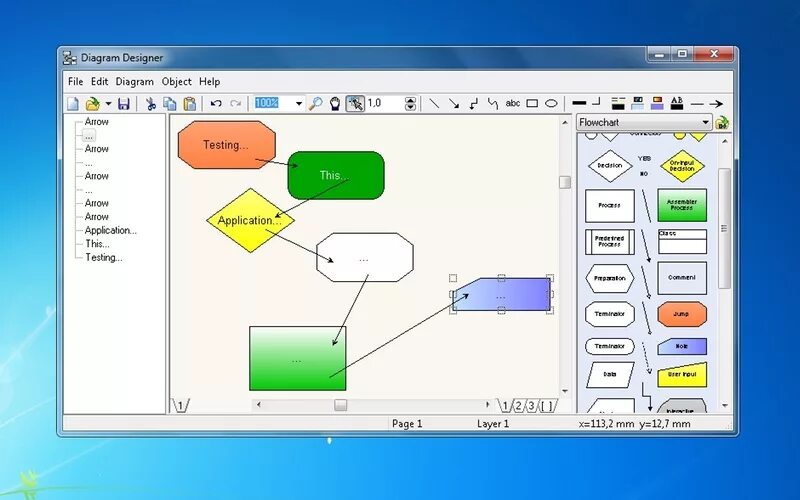
Task: Pick the Class shape from the palette
Action: pos(682,241)
